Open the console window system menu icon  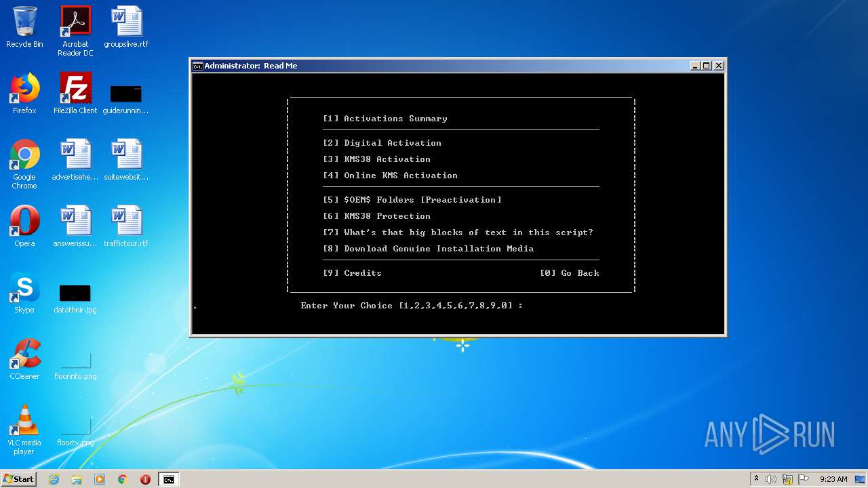pyautogui.click(x=197, y=66)
